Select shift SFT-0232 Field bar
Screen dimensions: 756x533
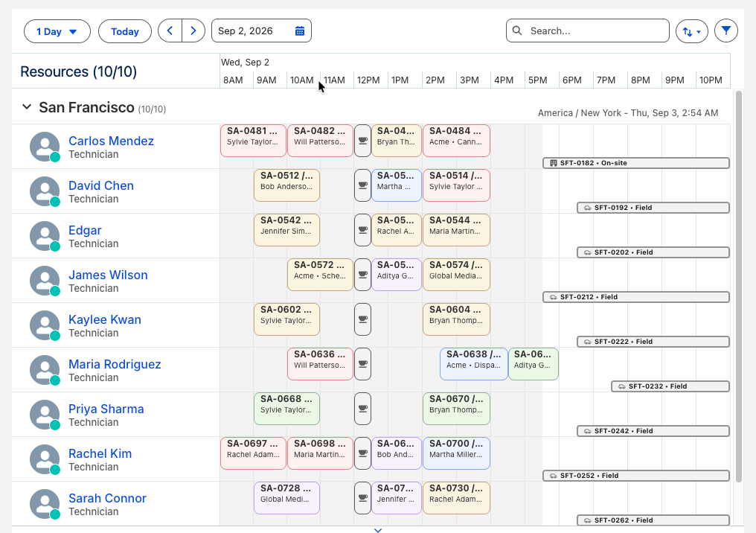670,386
